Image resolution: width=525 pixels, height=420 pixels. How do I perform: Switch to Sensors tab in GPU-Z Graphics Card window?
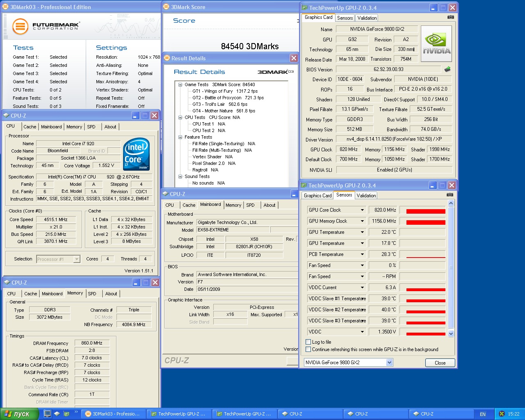pos(345,18)
